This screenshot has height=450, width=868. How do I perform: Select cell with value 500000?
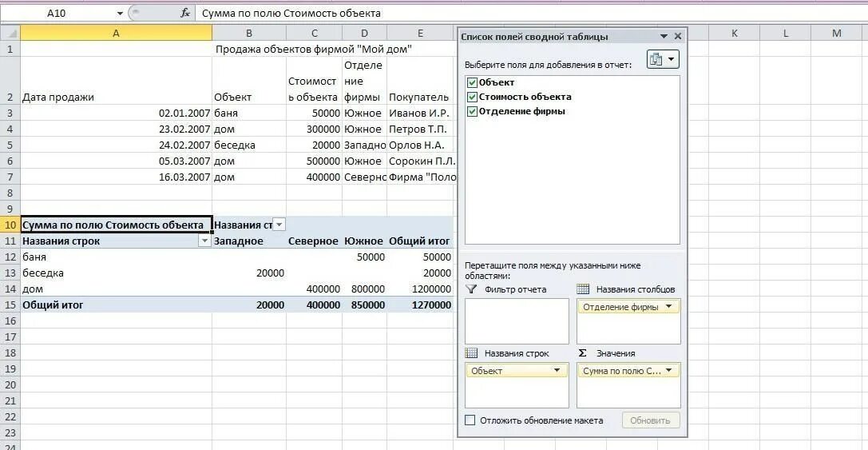pyautogui.click(x=315, y=161)
